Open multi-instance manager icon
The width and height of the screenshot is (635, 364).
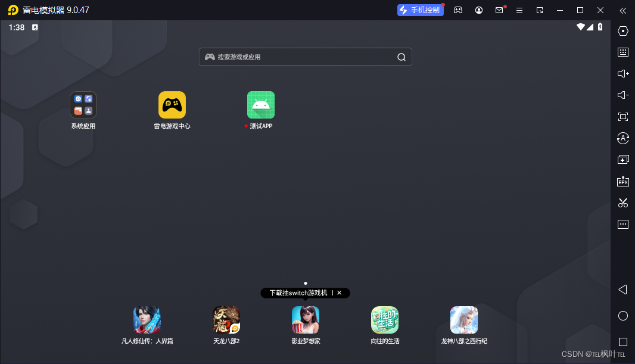pos(623,160)
